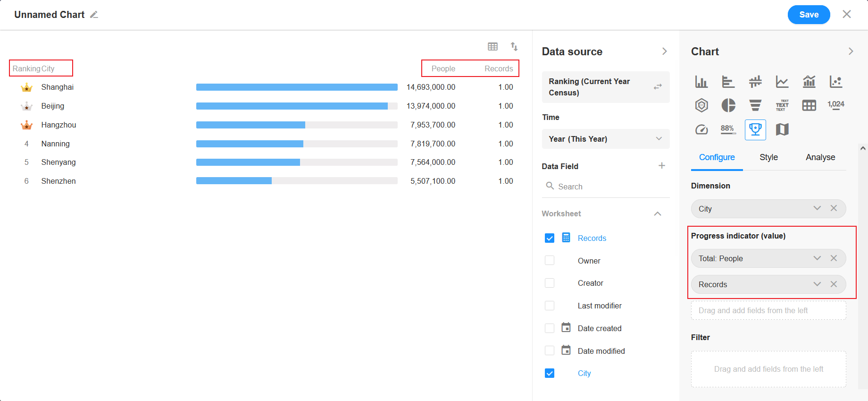Click the Save button

click(809, 15)
